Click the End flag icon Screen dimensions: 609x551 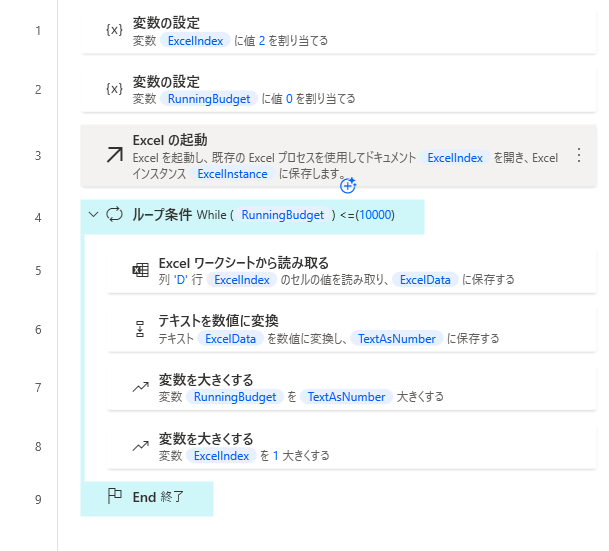point(115,496)
